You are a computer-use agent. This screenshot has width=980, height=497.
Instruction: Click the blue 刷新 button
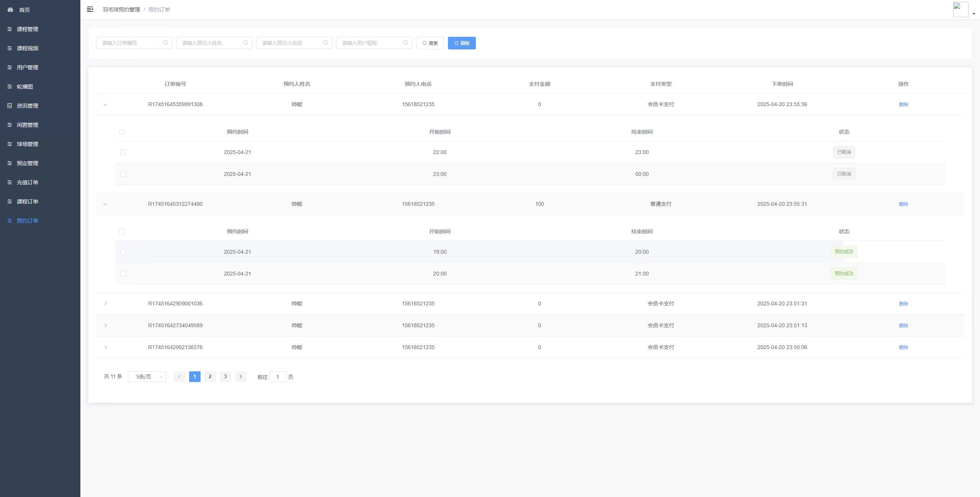click(462, 43)
